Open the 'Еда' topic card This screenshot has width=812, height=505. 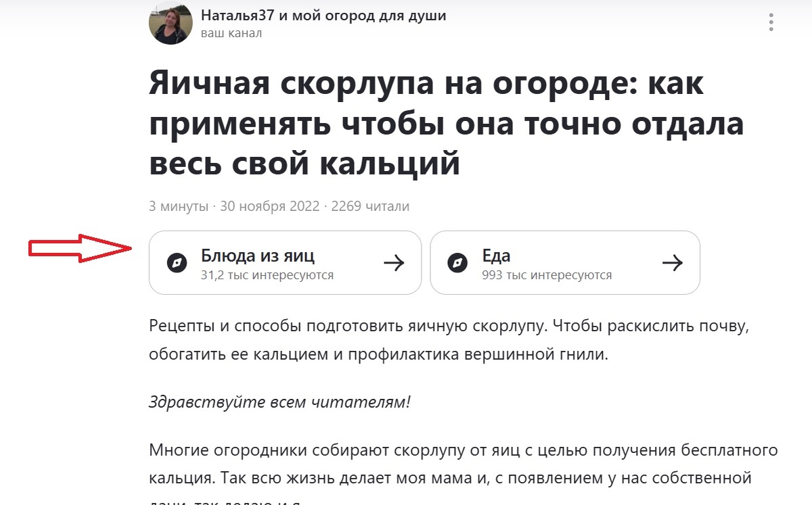click(565, 263)
